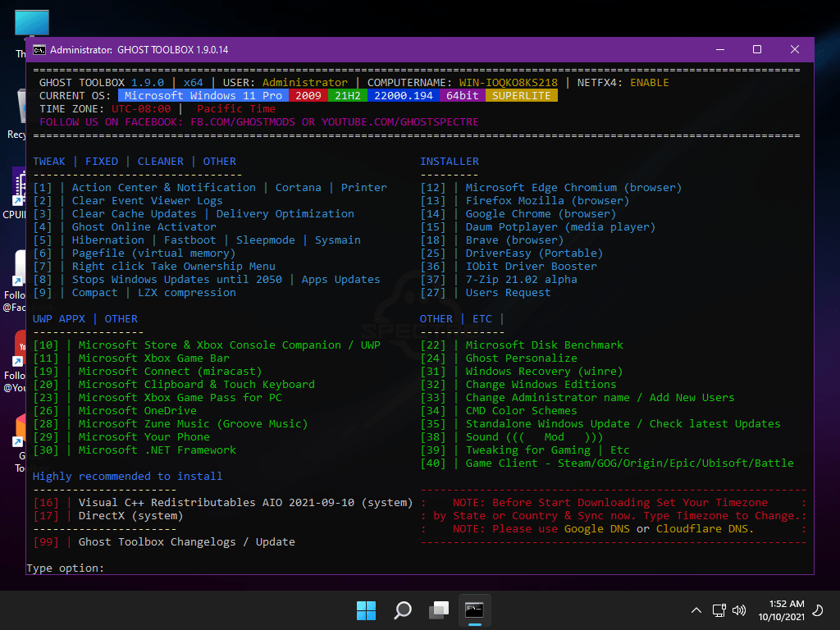Image resolution: width=840 pixels, height=630 pixels.
Task: Click 'Ghost Toolbox Changelogs / Update' line
Action: [x=187, y=542]
